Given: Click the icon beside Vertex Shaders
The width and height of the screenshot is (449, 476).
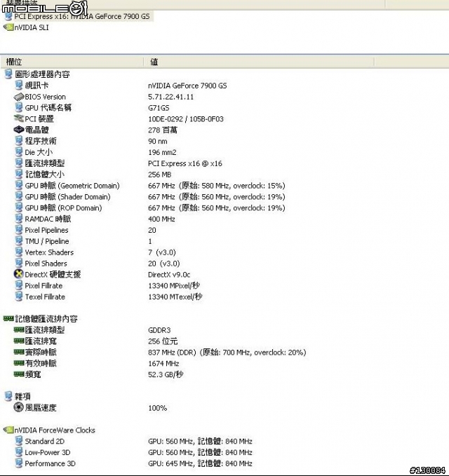Looking at the screenshot, I should (x=19, y=252).
